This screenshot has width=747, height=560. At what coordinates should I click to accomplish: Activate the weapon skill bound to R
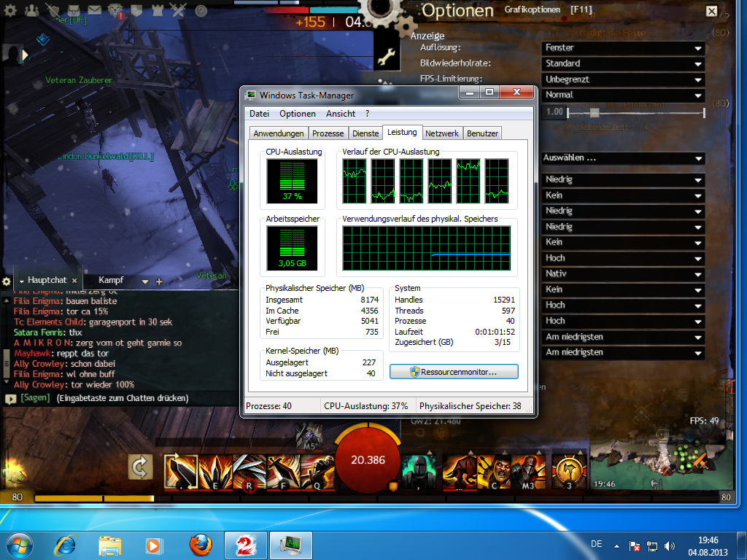[x=249, y=472]
